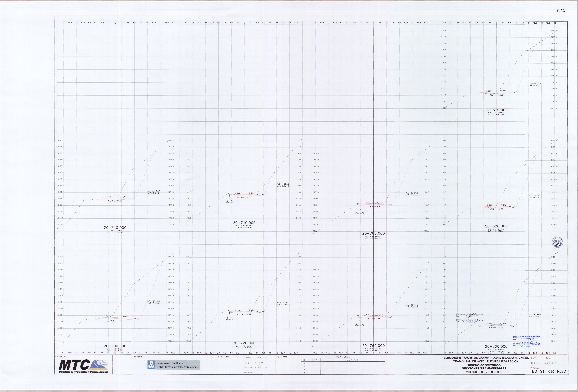Click the ESTUDIO DEFINITIVO CARRETERA project title
The image size is (578, 392).
pos(486,358)
